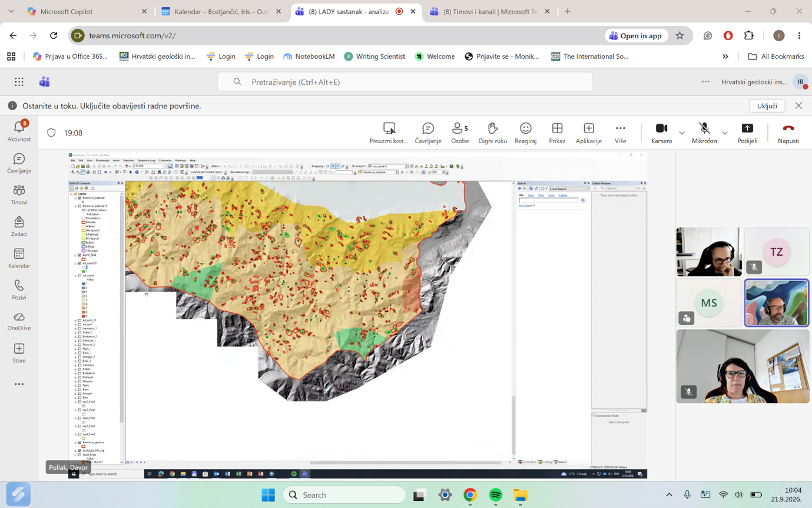Share screen with Podijeli
The width and height of the screenshot is (812, 508).
click(x=747, y=133)
